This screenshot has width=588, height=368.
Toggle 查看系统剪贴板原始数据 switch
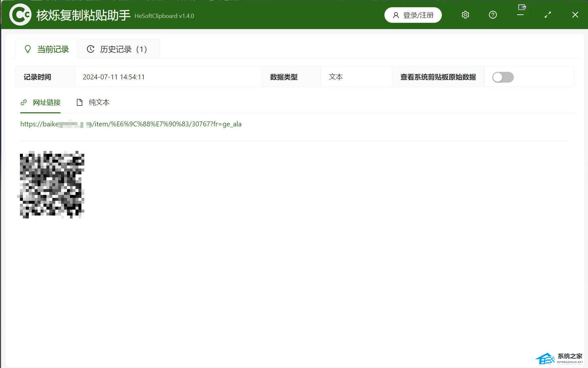coord(503,77)
